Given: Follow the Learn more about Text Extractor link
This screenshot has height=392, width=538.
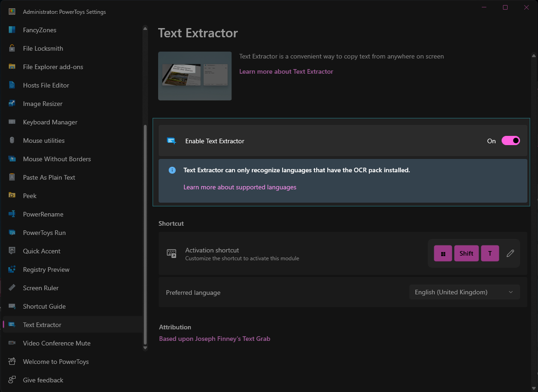Looking at the screenshot, I should (x=286, y=71).
